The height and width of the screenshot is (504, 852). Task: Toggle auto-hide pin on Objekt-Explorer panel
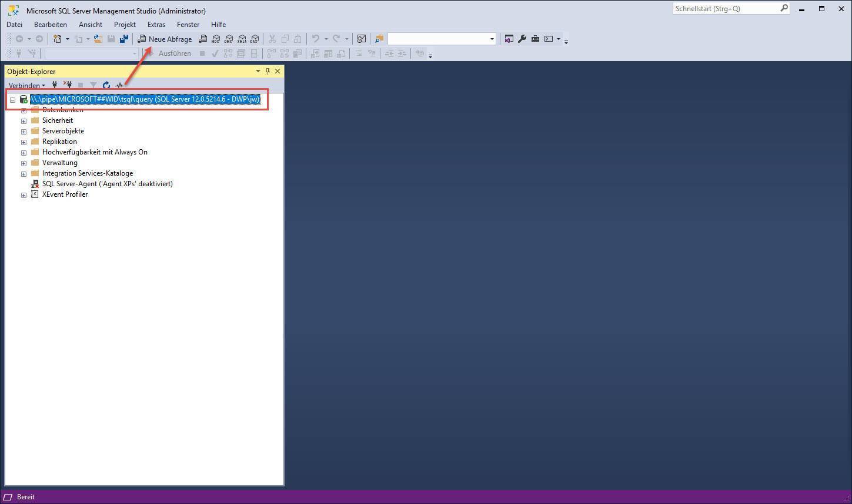[268, 71]
